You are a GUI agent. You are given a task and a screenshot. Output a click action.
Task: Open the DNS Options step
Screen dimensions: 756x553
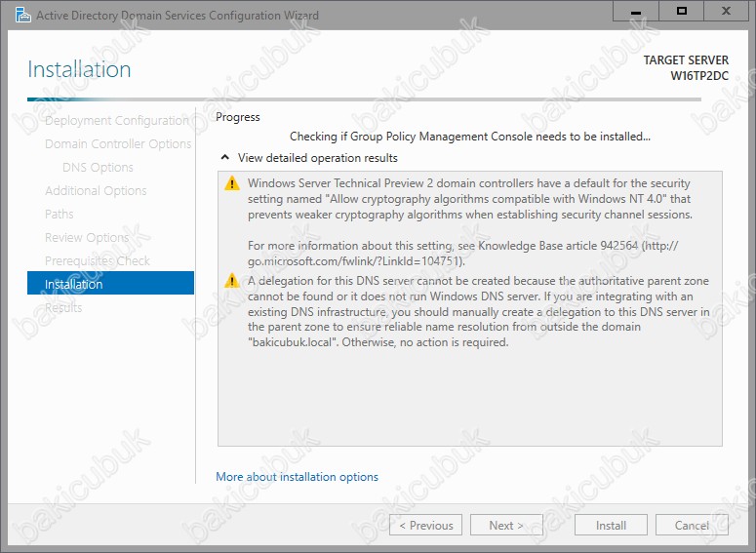pos(98,168)
